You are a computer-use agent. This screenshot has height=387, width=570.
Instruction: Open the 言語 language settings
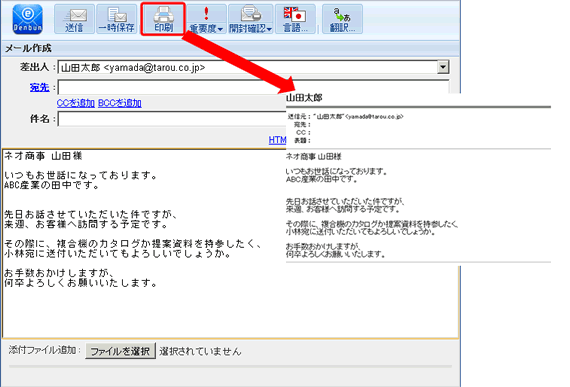295,19
